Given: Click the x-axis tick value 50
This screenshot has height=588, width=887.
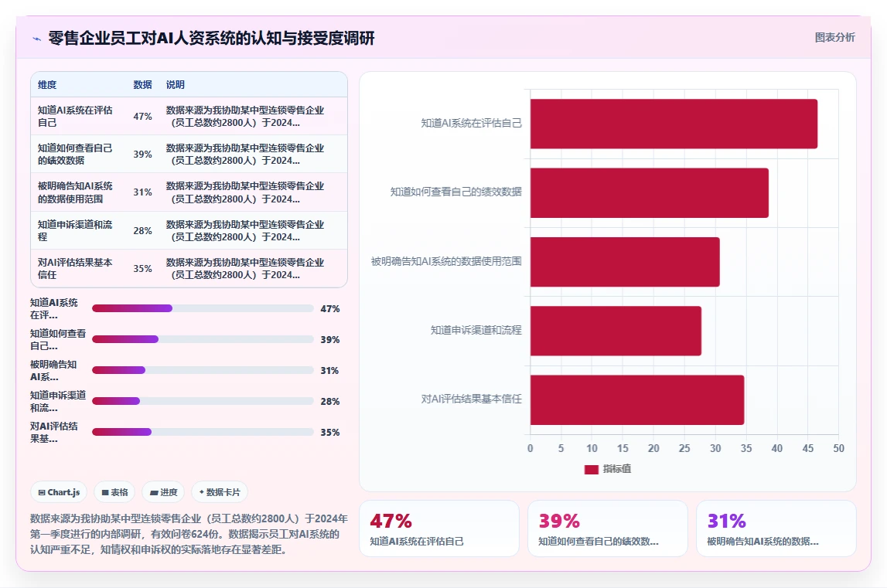Looking at the screenshot, I should click(x=838, y=448).
